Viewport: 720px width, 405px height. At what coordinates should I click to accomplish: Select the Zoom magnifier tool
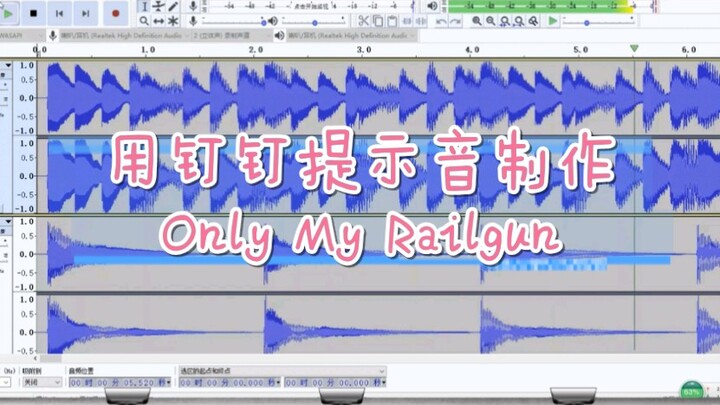tap(144, 21)
